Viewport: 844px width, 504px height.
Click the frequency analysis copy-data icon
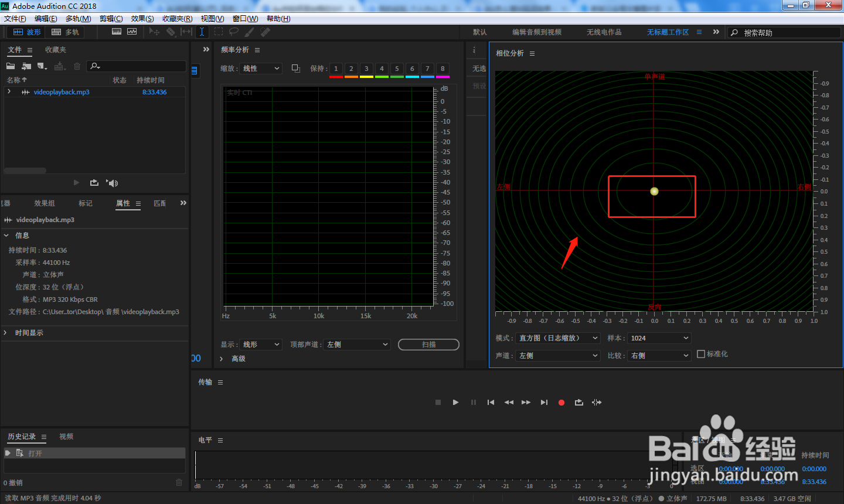296,69
